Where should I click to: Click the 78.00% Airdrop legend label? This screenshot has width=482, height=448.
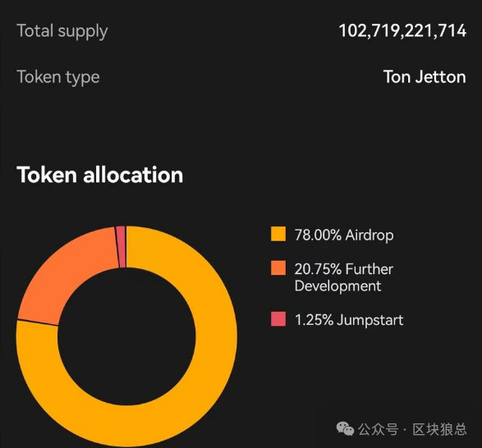[x=344, y=235]
